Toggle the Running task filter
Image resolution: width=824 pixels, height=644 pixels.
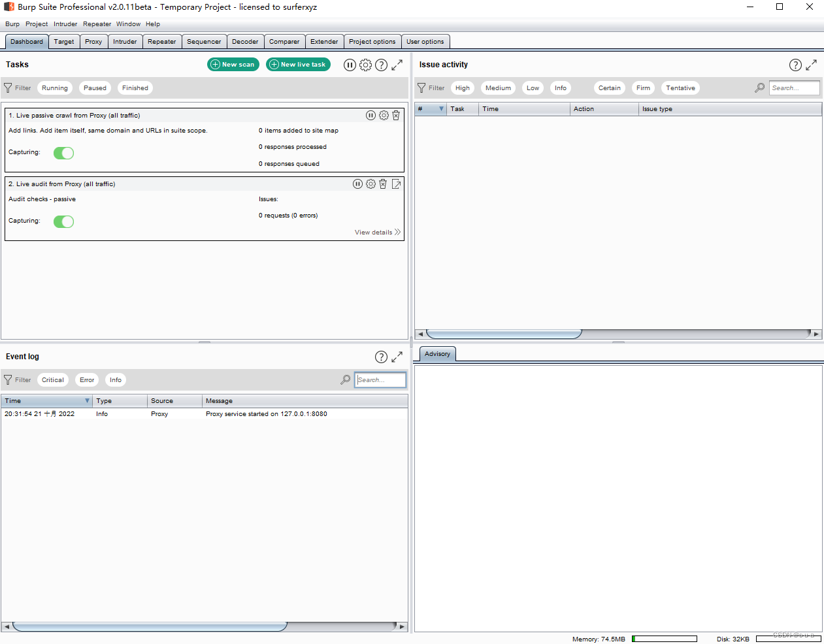[55, 88]
